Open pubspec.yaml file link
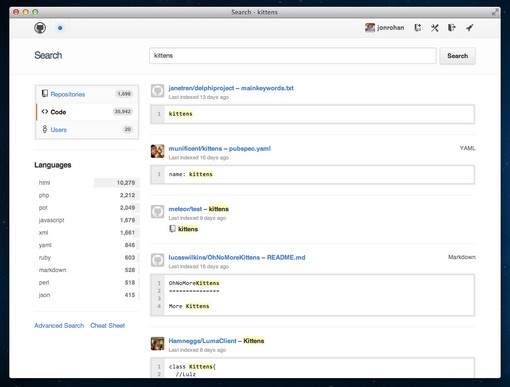The width and height of the screenshot is (510, 387). [x=250, y=148]
